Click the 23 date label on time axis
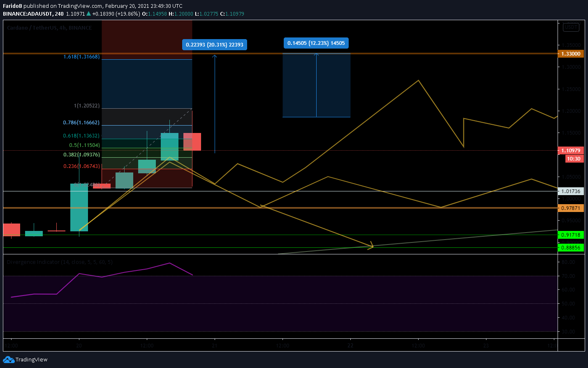 [486, 346]
